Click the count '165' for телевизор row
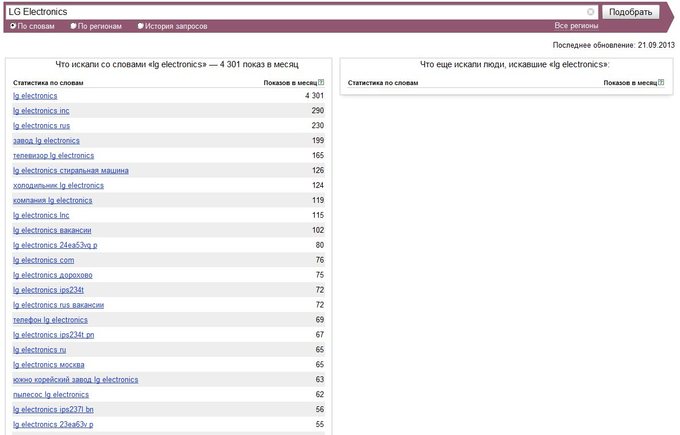 pyautogui.click(x=318, y=156)
